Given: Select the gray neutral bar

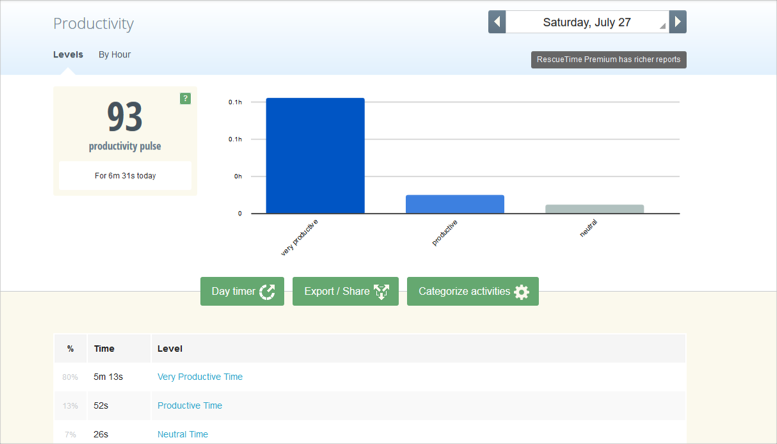Looking at the screenshot, I should (x=594, y=209).
